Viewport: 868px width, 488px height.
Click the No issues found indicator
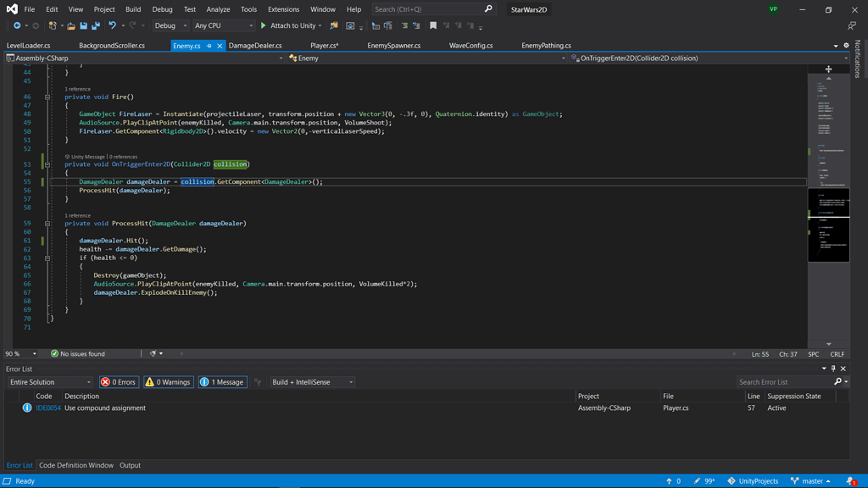pos(77,353)
